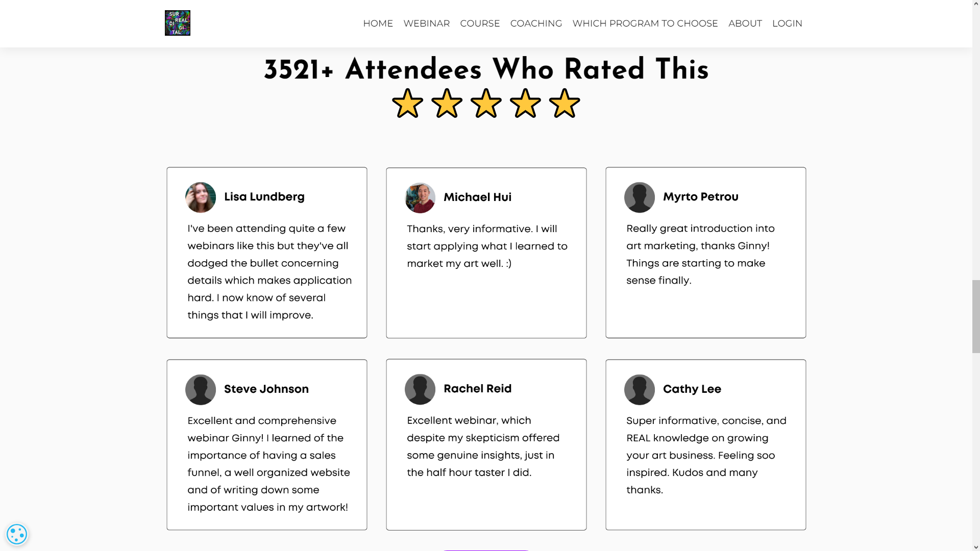Click the first rating star
This screenshot has height=551, width=980.
tap(407, 103)
